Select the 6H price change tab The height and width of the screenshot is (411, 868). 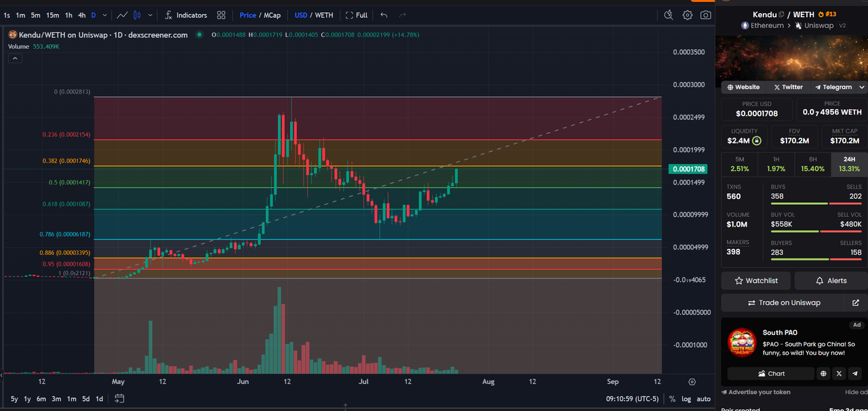(812, 164)
